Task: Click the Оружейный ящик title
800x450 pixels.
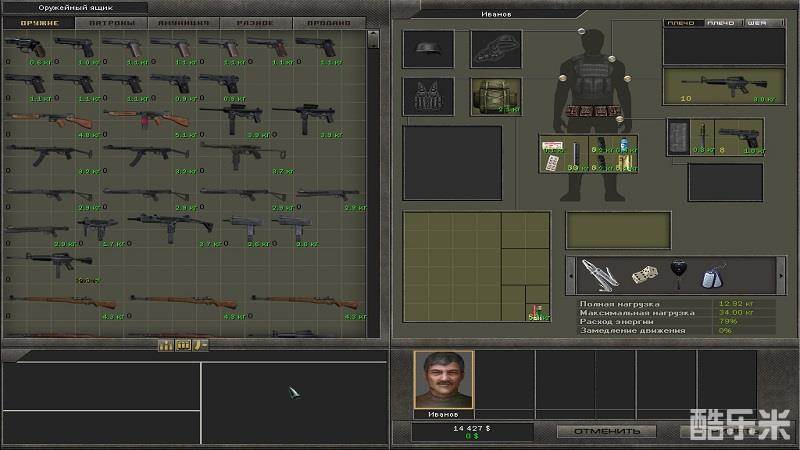Action: [x=76, y=8]
